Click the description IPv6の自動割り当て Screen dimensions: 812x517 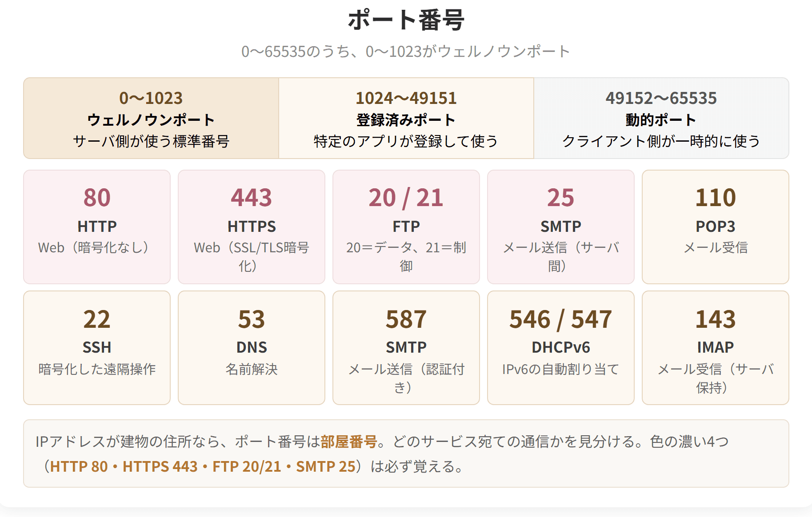pos(561,369)
